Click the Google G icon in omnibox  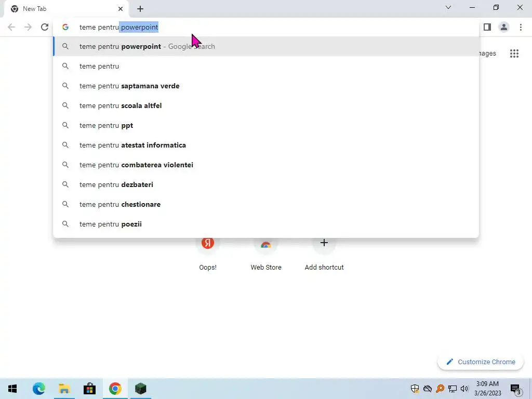click(x=65, y=27)
